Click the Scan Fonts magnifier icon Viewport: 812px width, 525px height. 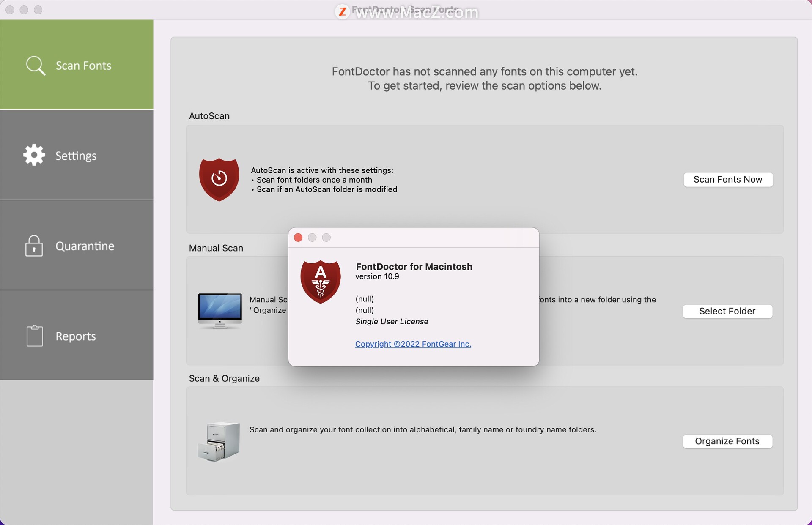(x=35, y=66)
